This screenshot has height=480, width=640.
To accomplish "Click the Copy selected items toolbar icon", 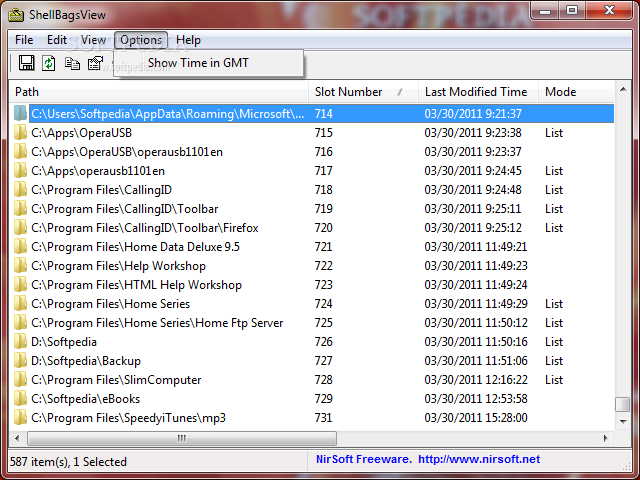I will coord(72,63).
